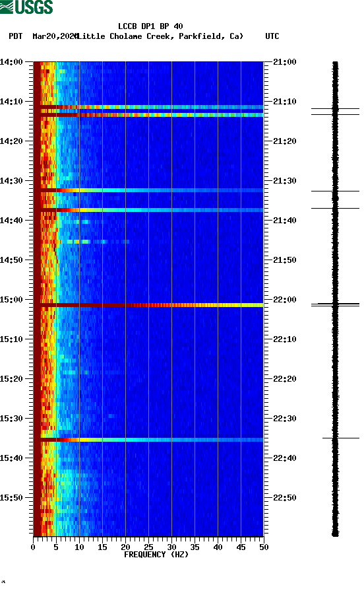Click the 14:10 PDT time label

(x=11, y=102)
